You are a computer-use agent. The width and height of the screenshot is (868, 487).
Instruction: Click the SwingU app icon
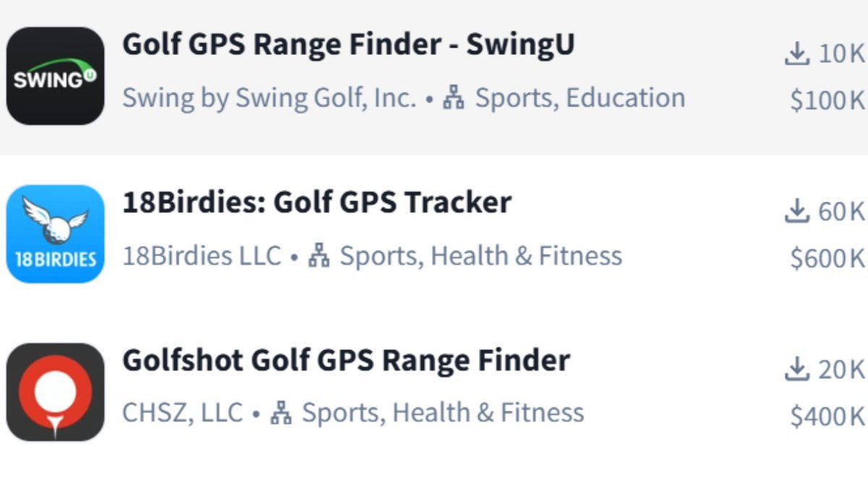click(55, 76)
